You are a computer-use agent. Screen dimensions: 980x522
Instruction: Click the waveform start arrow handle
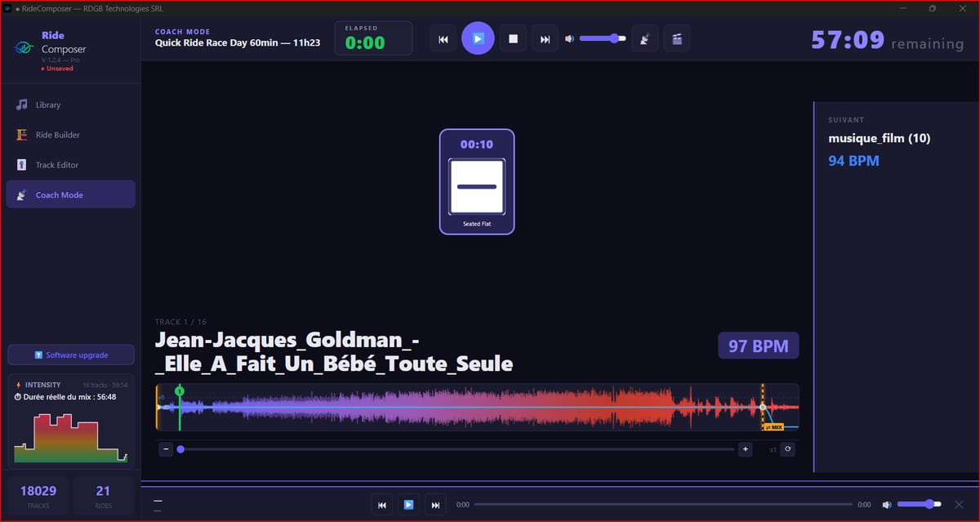[159, 407]
